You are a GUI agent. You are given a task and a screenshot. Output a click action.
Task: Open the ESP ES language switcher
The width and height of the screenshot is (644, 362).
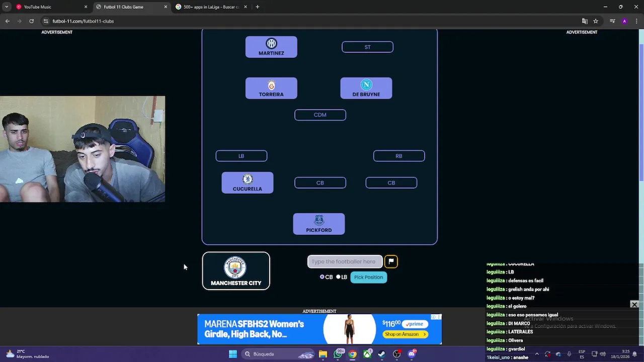582,354
